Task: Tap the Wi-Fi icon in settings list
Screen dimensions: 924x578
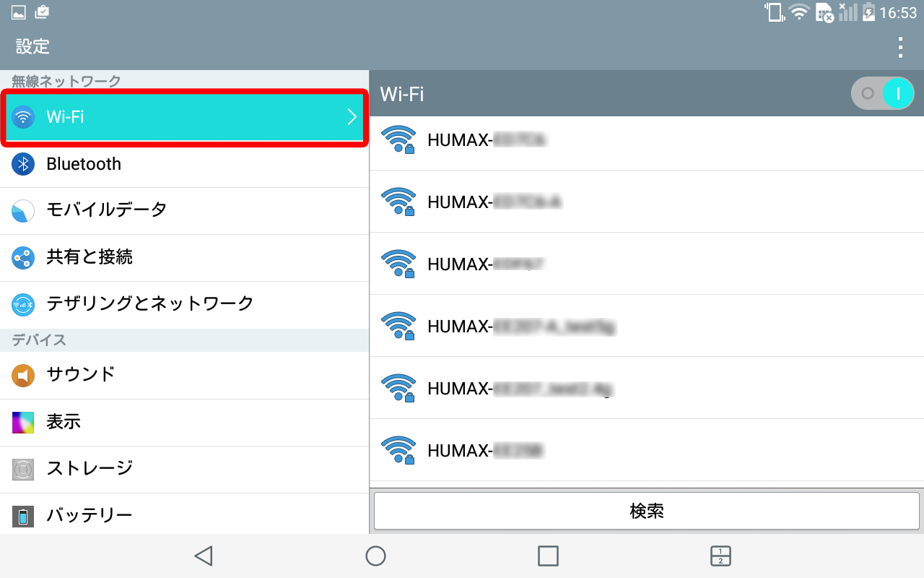Action: [x=23, y=117]
